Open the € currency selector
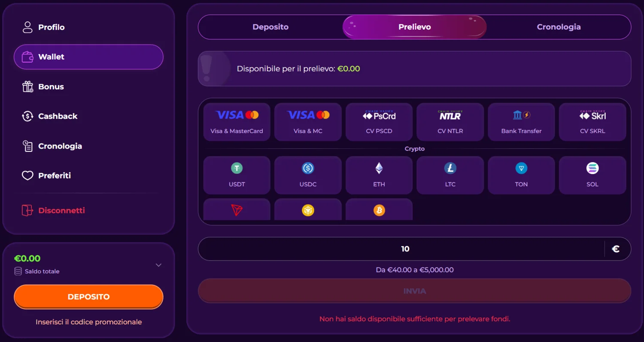The image size is (644, 342). click(617, 248)
